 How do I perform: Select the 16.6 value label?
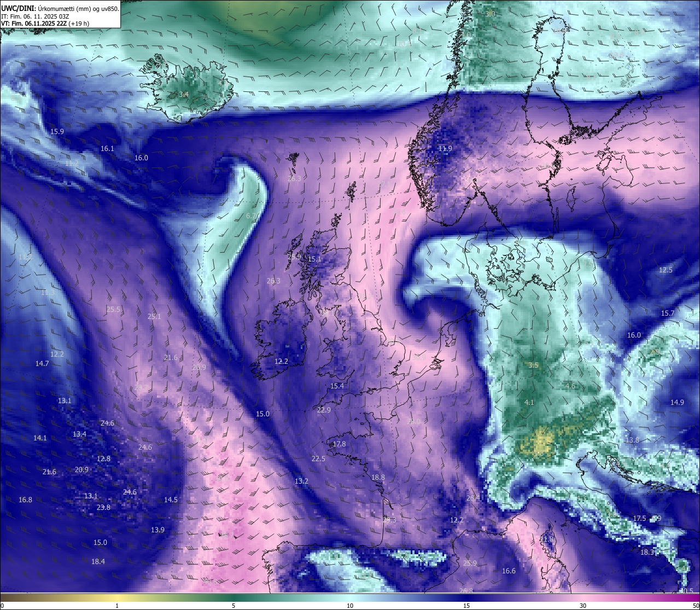click(509, 571)
